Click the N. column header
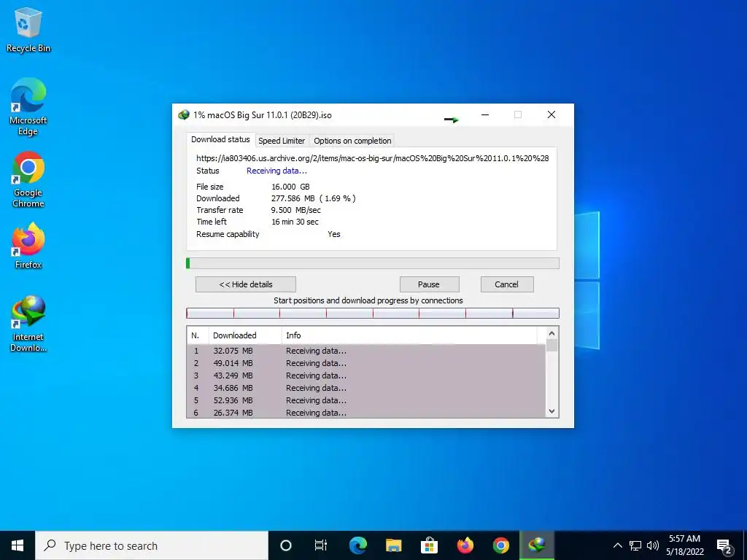 pos(198,335)
